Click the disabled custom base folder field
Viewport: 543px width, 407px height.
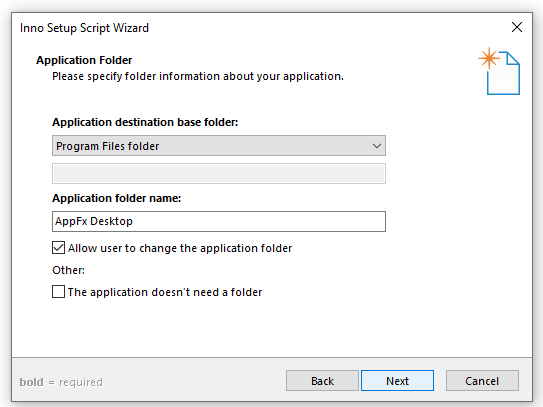pyautogui.click(x=219, y=174)
